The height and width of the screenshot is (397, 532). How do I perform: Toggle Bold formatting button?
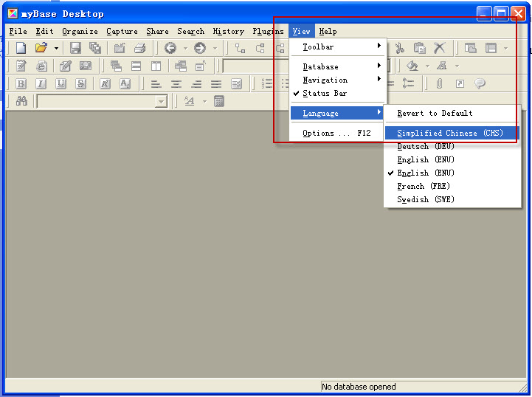pyautogui.click(x=21, y=83)
